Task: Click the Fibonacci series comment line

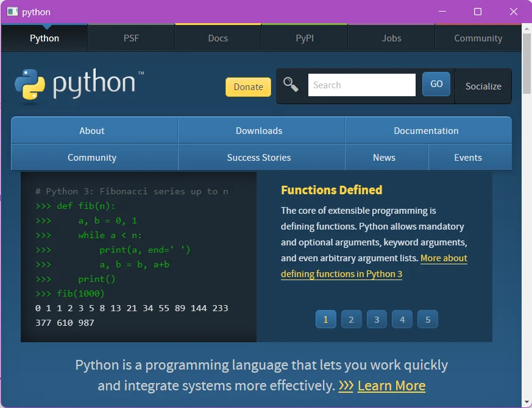Action: [x=132, y=191]
